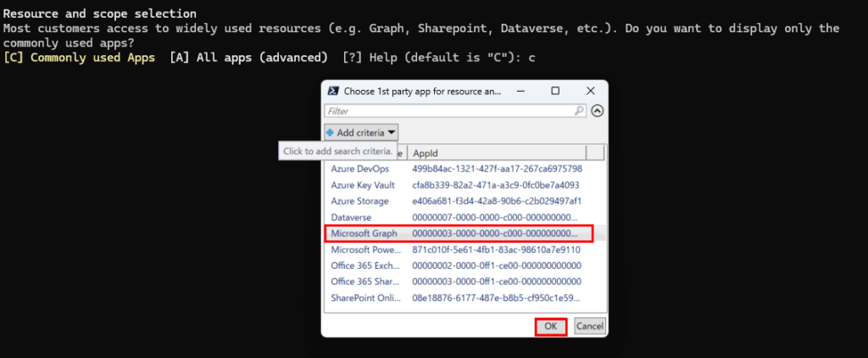The height and width of the screenshot is (358, 868).
Task: Click '[?] Help' text in the terminal
Action: coord(370,58)
